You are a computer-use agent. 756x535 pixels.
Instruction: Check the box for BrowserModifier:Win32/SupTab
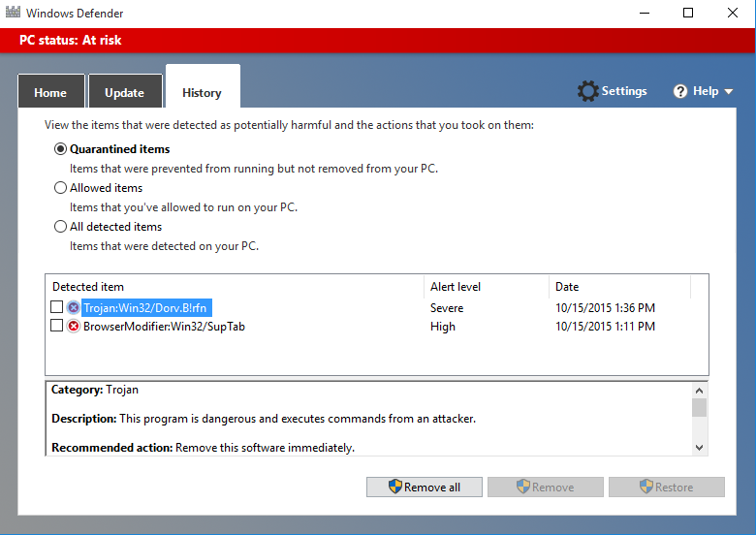point(57,326)
